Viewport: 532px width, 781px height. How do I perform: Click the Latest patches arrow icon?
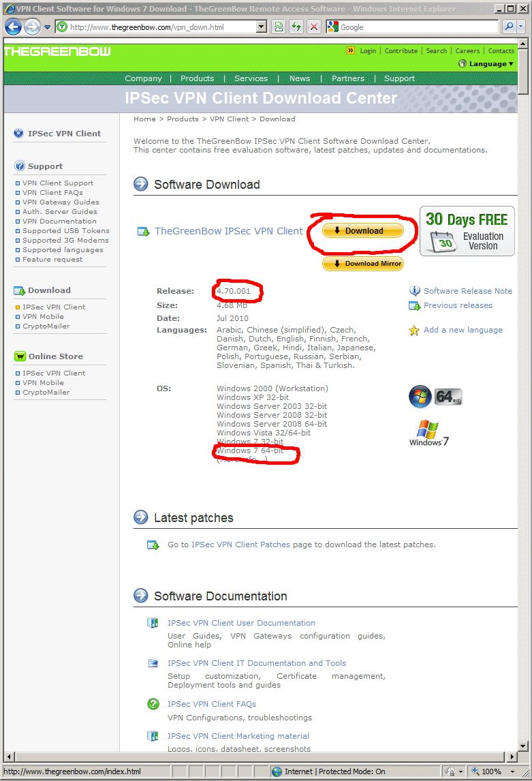(141, 517)
